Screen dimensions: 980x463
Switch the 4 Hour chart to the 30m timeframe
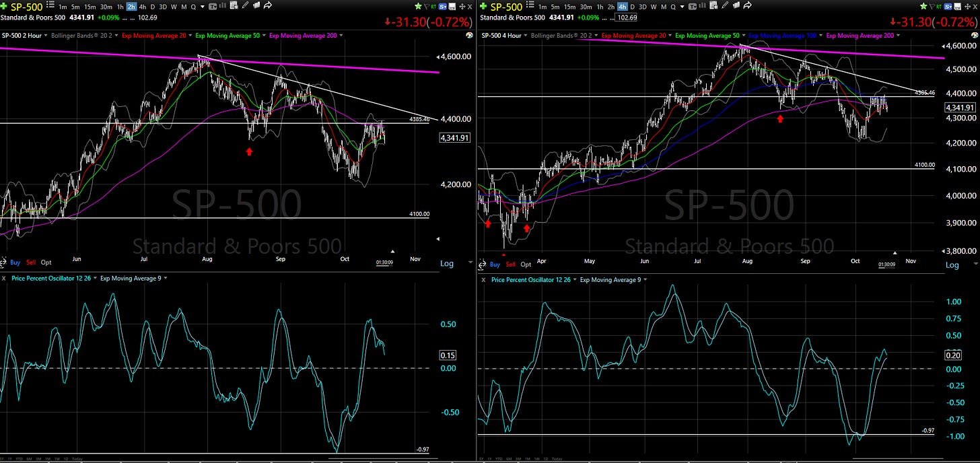[586, 7]
